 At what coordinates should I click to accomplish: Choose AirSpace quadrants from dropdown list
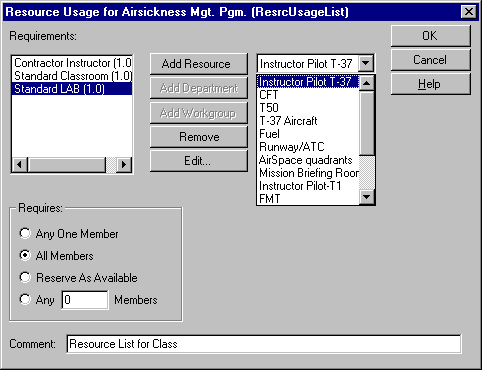point(308,160)
